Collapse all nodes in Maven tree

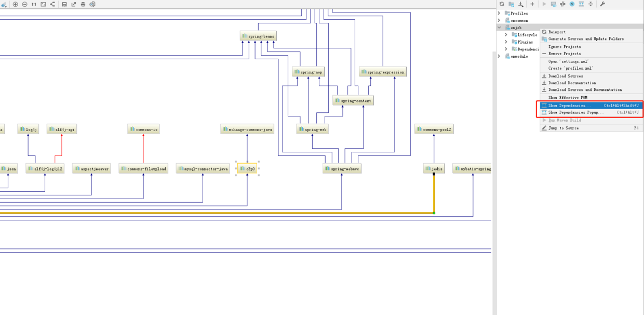click(x=591, y=4)
